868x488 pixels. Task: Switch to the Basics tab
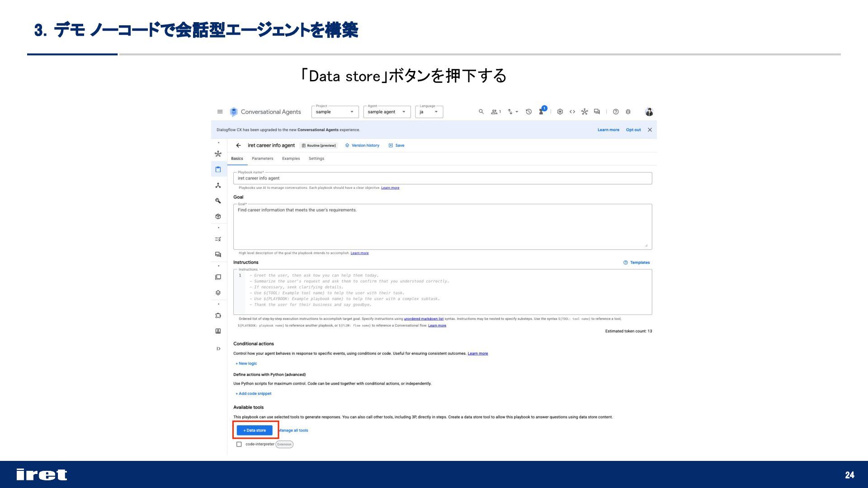pos(237,159)
